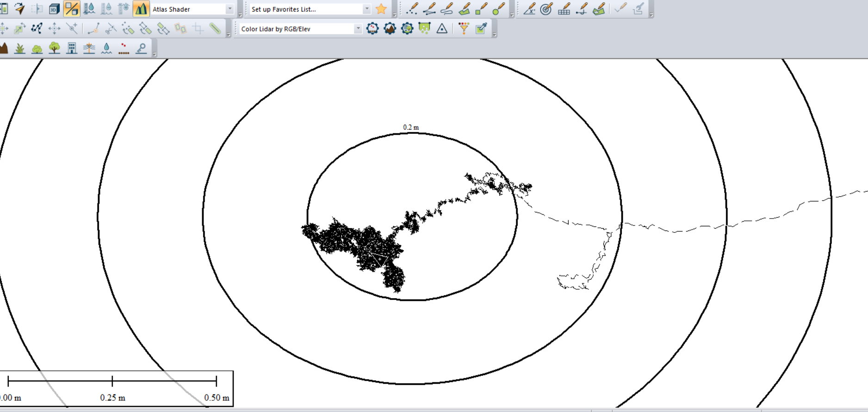Select the Create Point Feature pencil tool

[x=411, y=9]
